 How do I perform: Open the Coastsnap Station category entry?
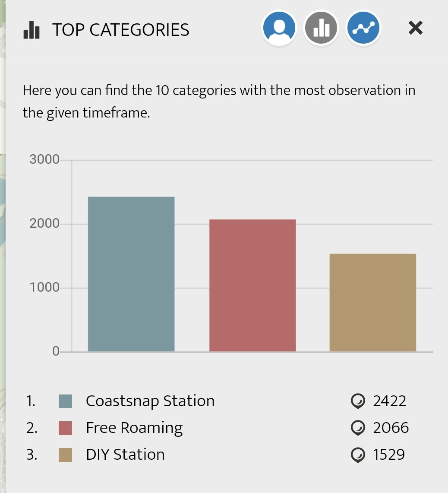tap(150, 401)
